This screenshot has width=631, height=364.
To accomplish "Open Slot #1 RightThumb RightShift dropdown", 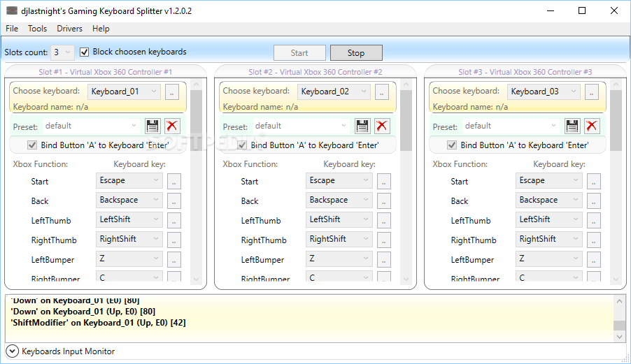I will tap(129, 239).
